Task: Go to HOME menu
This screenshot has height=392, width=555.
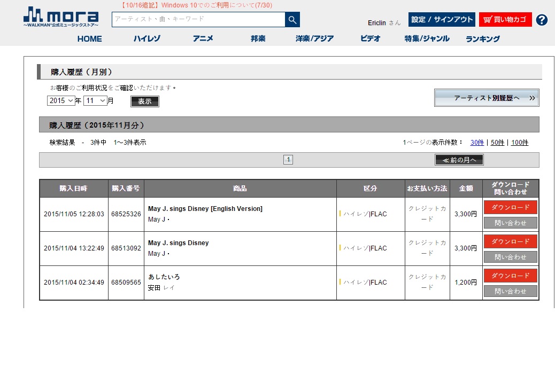Action: [89, 39]
